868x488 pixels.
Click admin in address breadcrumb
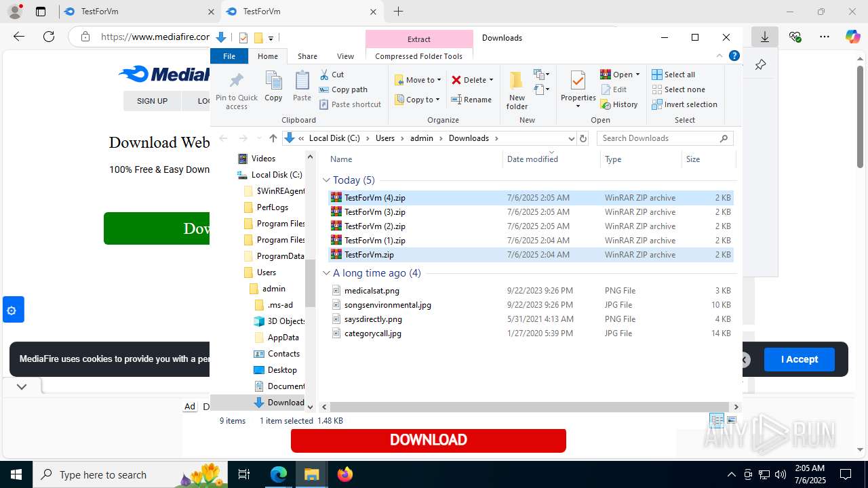coord(421,138)
